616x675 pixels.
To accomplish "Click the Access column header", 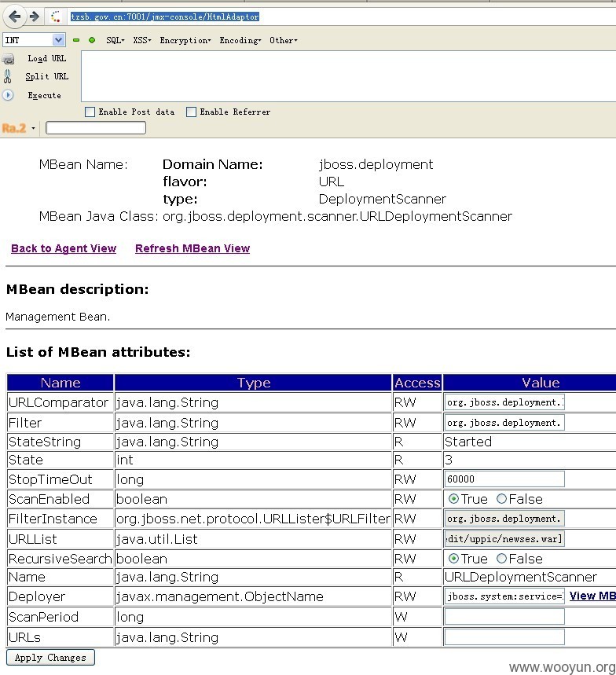I will click(417, 383).
